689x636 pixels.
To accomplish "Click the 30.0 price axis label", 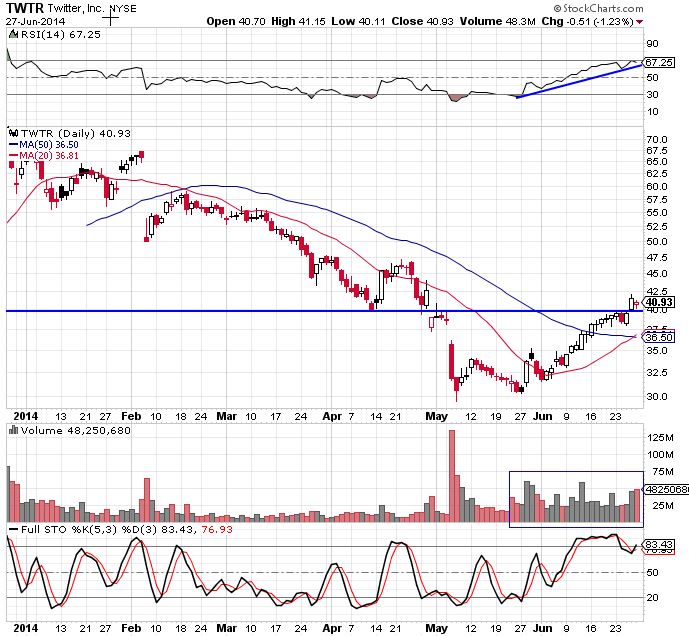I will [x=657, y=396].
